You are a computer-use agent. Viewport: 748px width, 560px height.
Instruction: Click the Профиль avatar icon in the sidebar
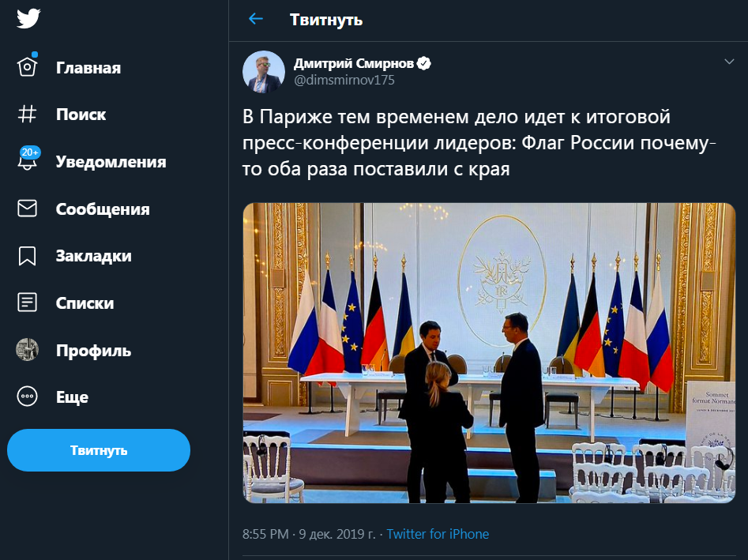coord(28,350)
